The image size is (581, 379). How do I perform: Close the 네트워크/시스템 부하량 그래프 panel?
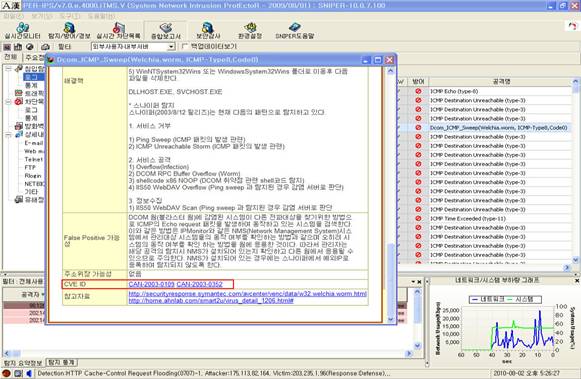point(577,281)
